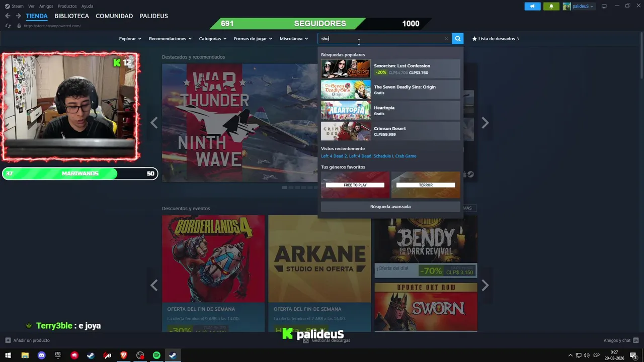Image resolution: width=644 pixels, height=362 pixels.
Task: Select the FREE TO PLAY genre tile
Action: tap(355, 185)
